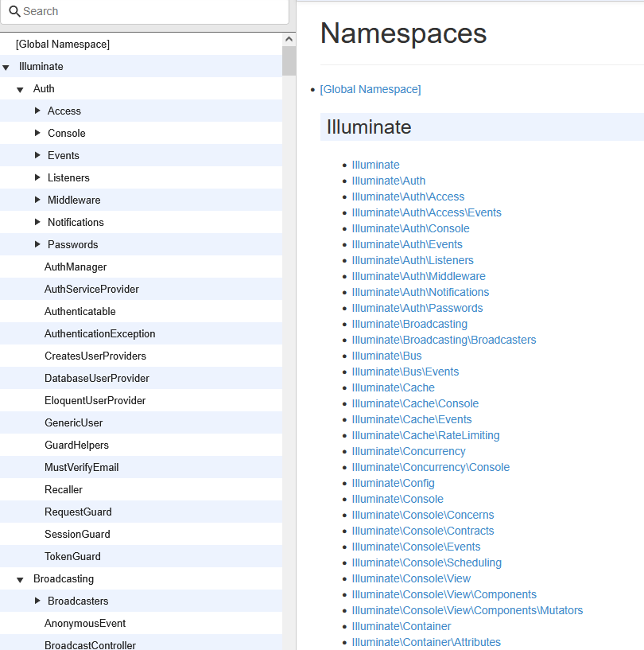Follow Illuminate\Console\View\Components\Mutators link
Image resolution: width=644 pixels, height=650 pixels.
point(467,611)
